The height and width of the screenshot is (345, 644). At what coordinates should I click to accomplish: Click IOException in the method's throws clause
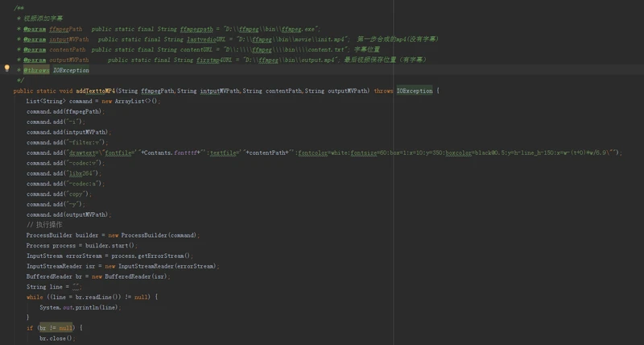[414, 91]
